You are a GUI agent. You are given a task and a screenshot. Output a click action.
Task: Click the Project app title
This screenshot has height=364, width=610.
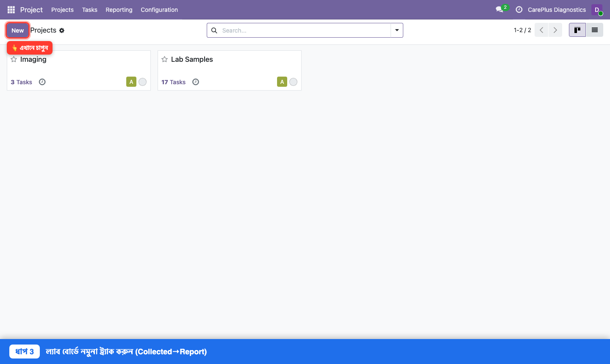tap(31, 10)
